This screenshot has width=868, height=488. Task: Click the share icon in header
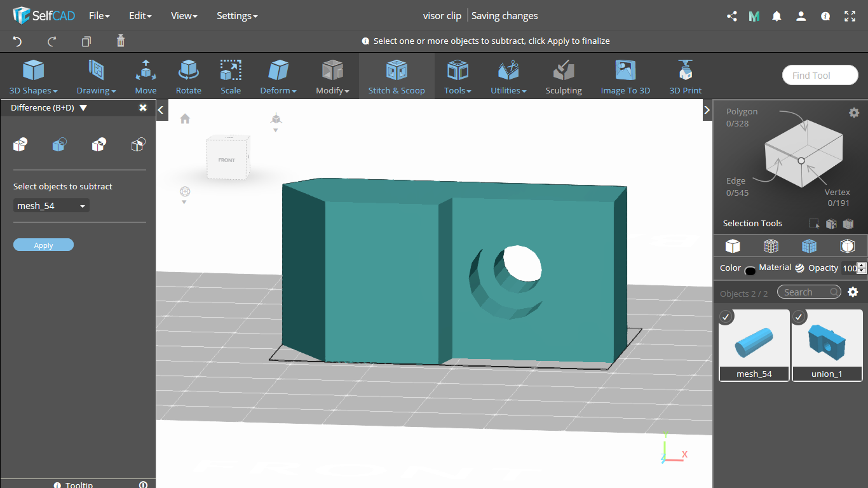coord(731,17)
